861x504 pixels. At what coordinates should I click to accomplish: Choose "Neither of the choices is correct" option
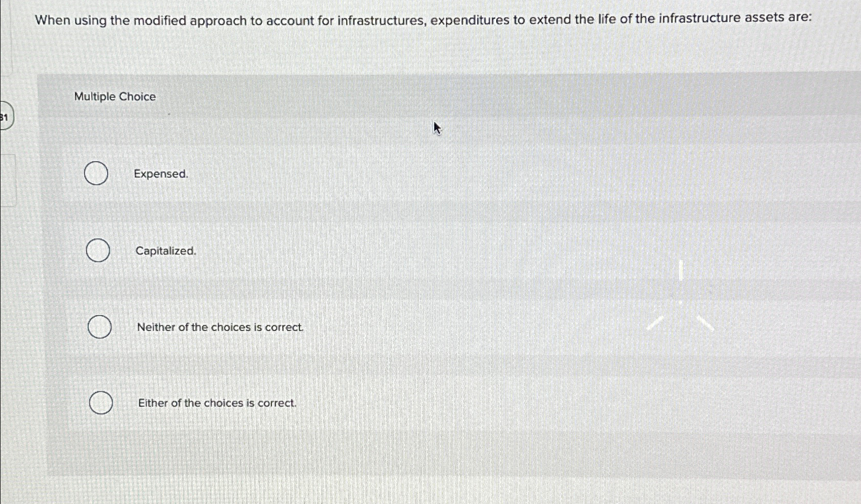pos(99,327)
